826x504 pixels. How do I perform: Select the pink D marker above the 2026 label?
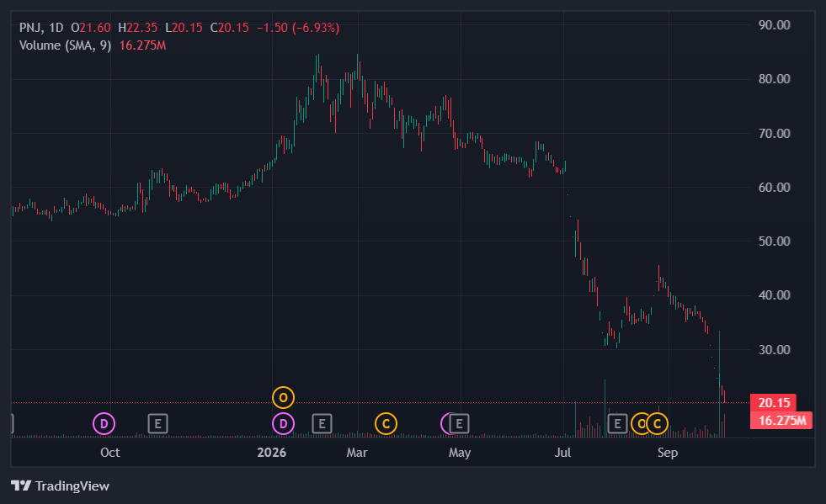click(x=283, y=423)
